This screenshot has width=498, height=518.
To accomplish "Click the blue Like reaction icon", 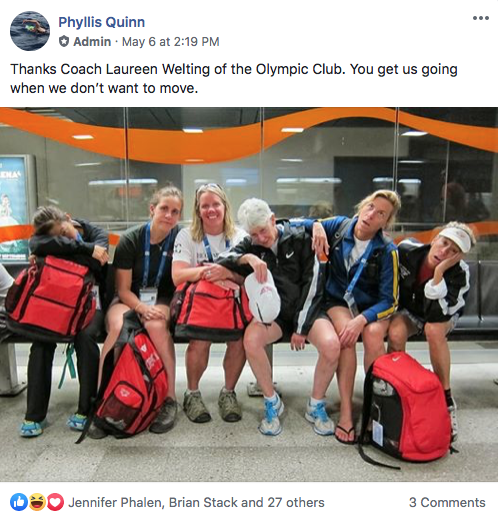I will pos(19,502).
